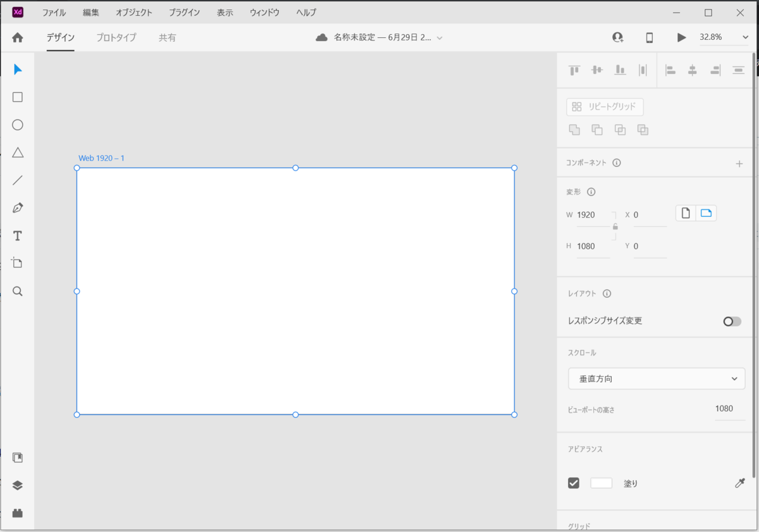
Task: Switch to the 共有 tab
Action: [168, 37]
